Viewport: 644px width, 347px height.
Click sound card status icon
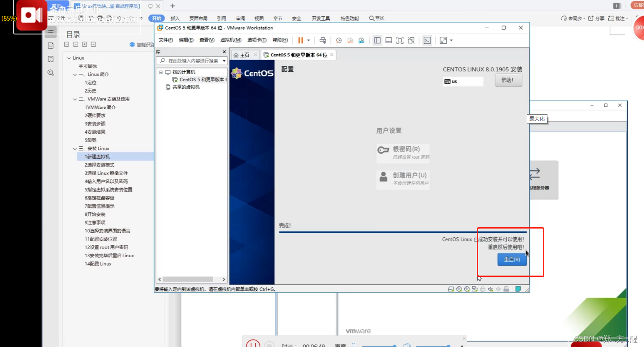pyautogui.click(x=491, y=289)
